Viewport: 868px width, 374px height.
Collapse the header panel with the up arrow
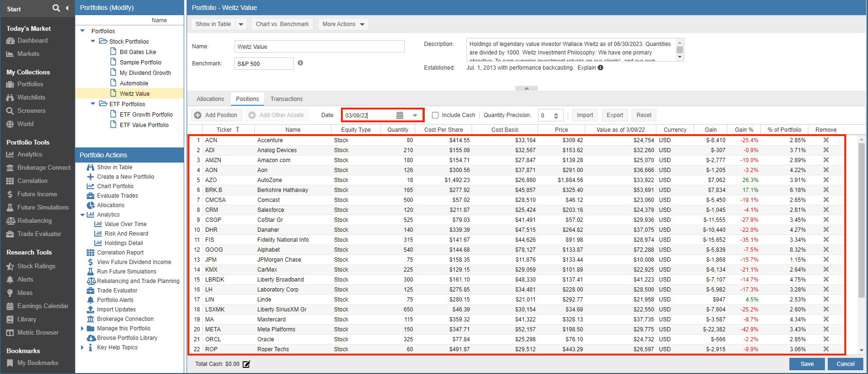pos(527,88)
